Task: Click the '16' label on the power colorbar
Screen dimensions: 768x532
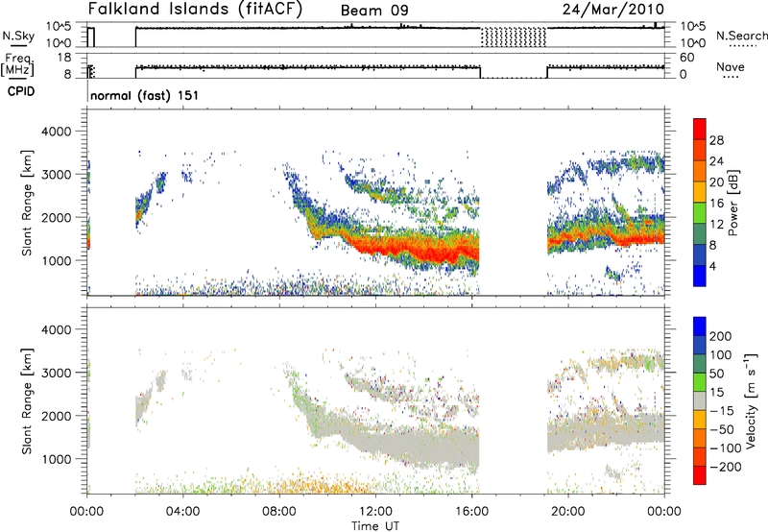Action: 716,204
